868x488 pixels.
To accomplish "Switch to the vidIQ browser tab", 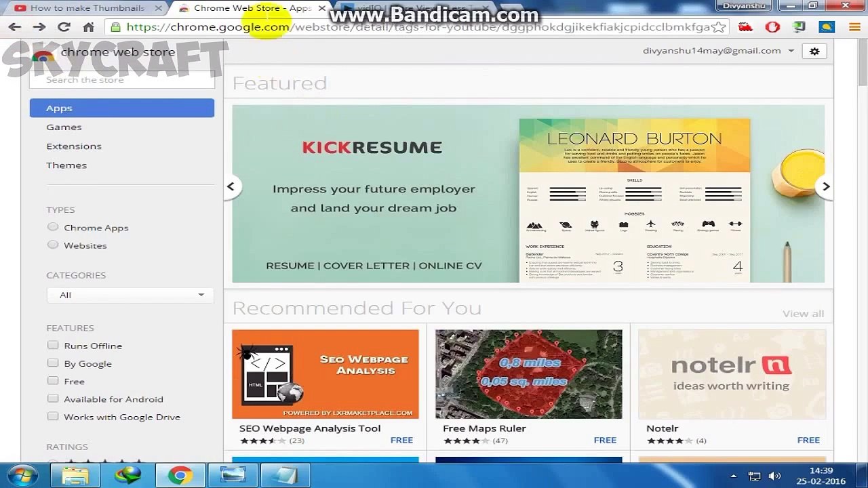I will 414,8.
